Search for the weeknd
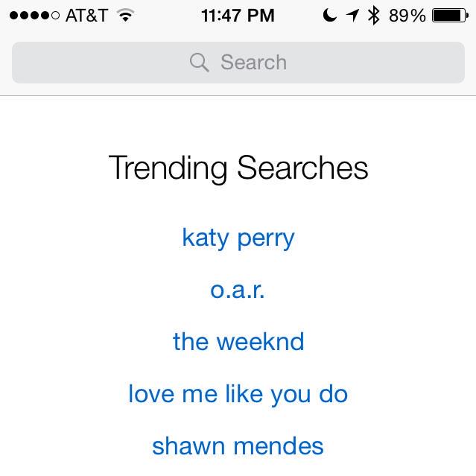The image size is (476, 476). [238, 342]
